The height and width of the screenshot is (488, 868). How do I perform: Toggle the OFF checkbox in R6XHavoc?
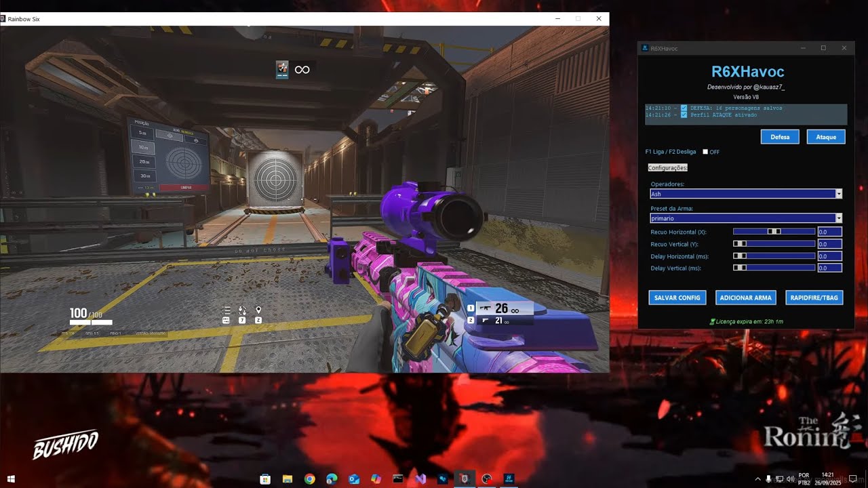(x=705, y=152)
